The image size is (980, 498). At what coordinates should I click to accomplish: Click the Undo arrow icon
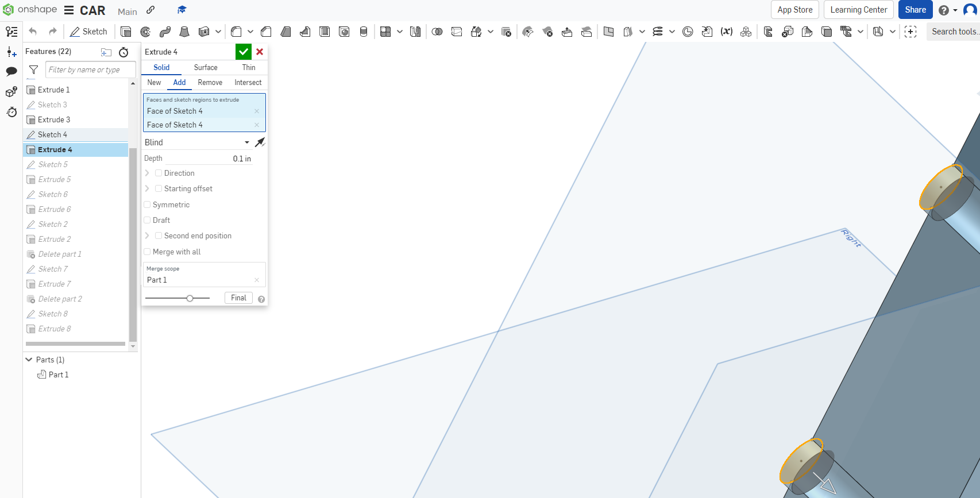[33, 32]
